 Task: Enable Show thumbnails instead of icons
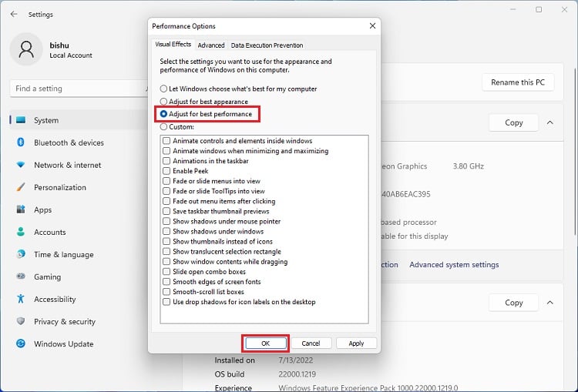coord(166,241)
